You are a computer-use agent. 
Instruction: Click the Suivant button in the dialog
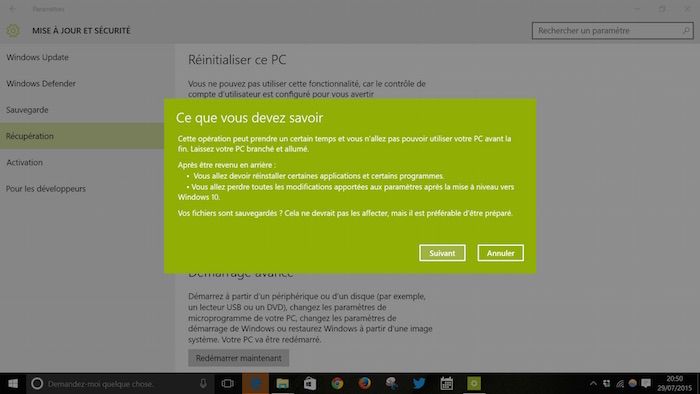click(x=442, y=253)
